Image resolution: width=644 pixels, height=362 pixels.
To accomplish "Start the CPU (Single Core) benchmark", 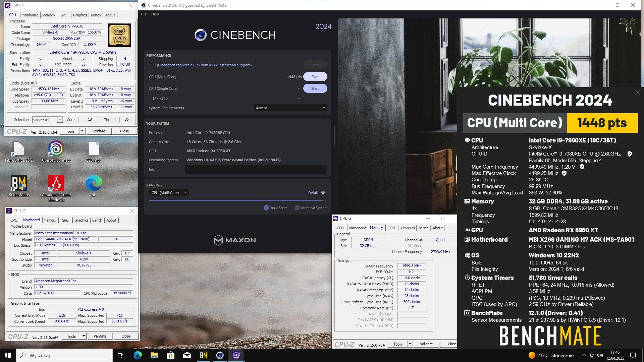I will point(315,88).
